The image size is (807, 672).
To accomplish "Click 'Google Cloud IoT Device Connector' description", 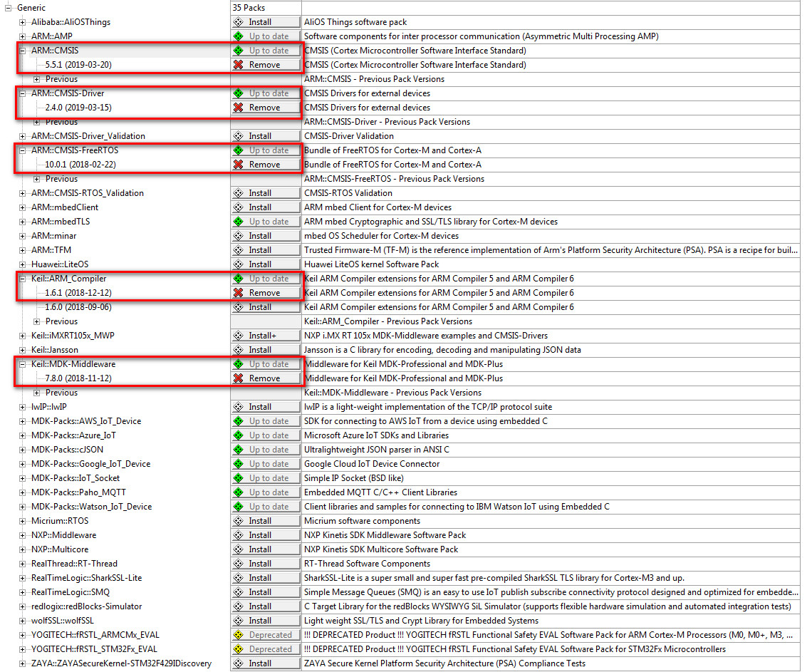I will pyautogui.click(x=372, y=464).
